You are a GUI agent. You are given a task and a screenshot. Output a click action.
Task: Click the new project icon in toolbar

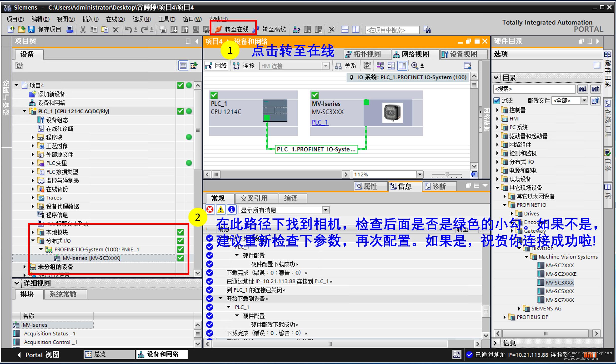pyautogui.click(x=11, y=29)
